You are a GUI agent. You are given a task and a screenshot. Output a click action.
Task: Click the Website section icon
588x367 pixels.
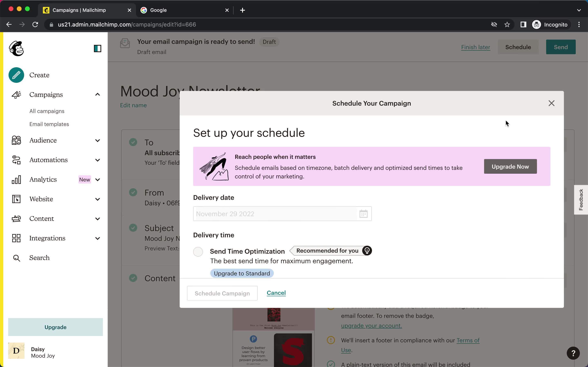pos(16,199)
